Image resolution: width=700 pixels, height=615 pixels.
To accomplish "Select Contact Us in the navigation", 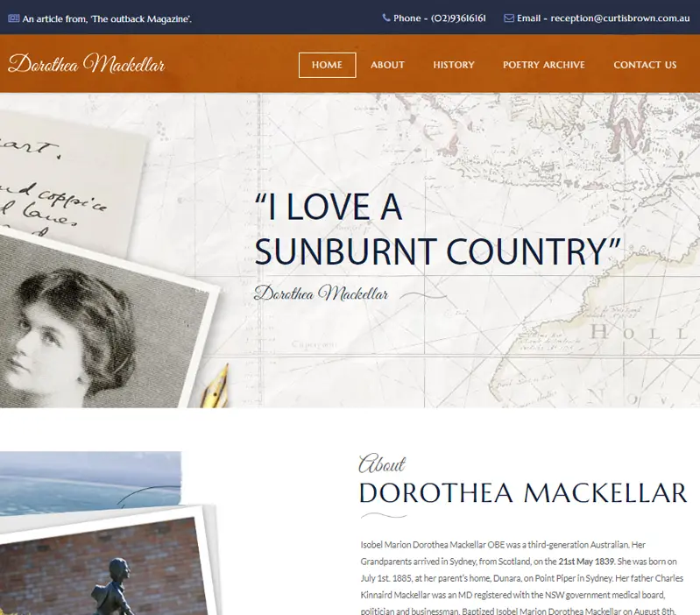I will coord(645,65).
